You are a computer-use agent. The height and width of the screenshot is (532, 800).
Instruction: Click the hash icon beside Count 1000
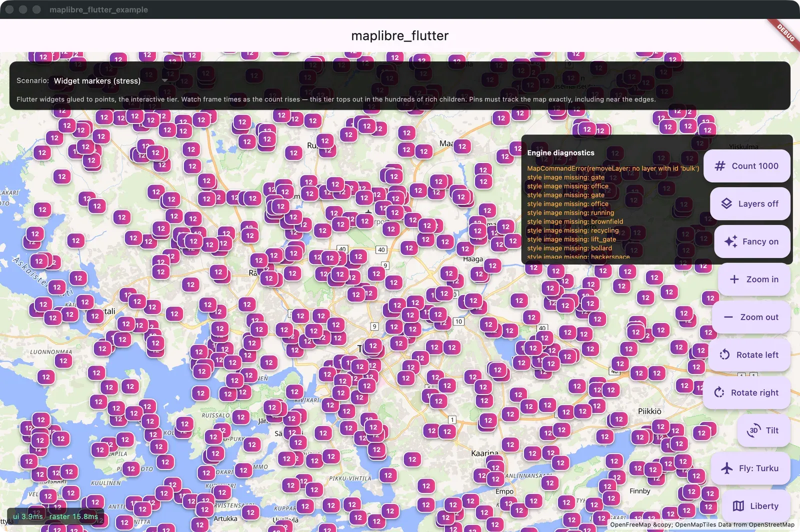click(x=720, y=166)
